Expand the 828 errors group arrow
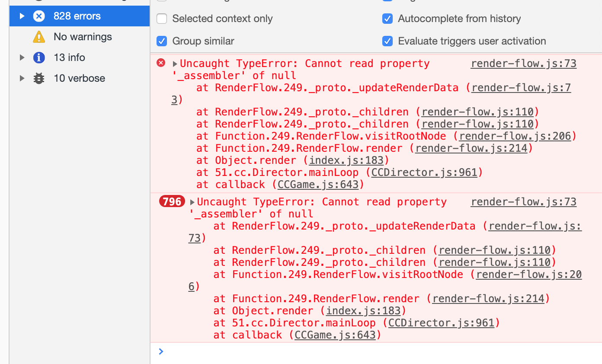The width and height of the screenshot is (602, 364). 22,16
